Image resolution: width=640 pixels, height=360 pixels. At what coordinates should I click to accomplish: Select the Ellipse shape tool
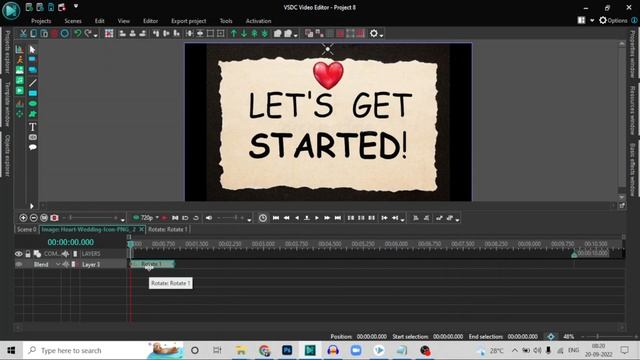pyautogui.click(x=33, y=104)
